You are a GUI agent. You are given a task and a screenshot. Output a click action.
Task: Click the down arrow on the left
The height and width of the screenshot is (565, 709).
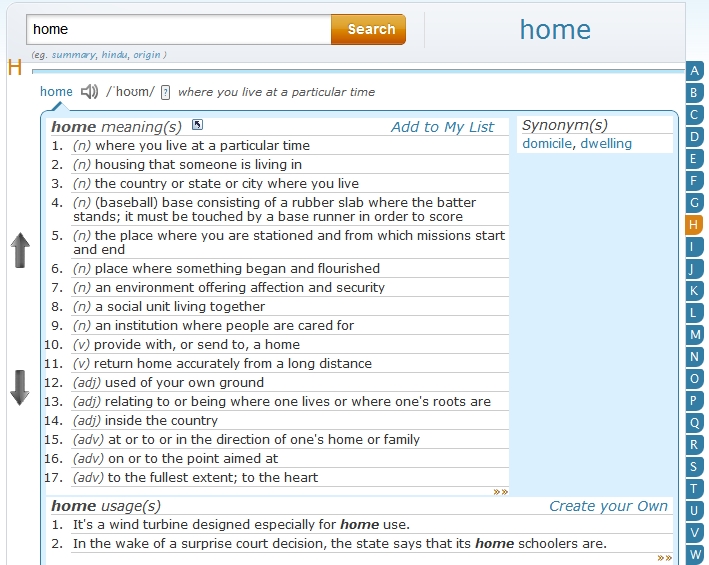tap(20, 387)
